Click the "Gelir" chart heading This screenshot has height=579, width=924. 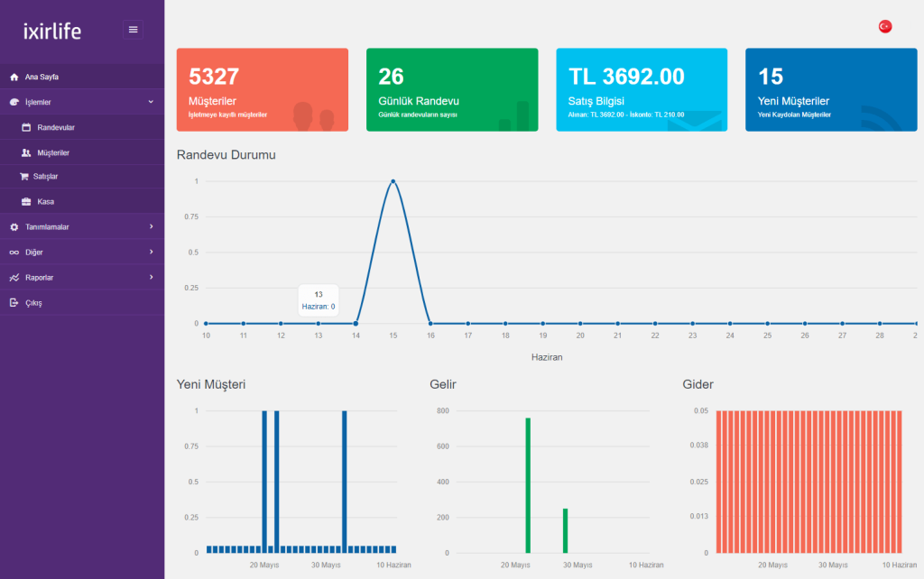pos(443,384)
